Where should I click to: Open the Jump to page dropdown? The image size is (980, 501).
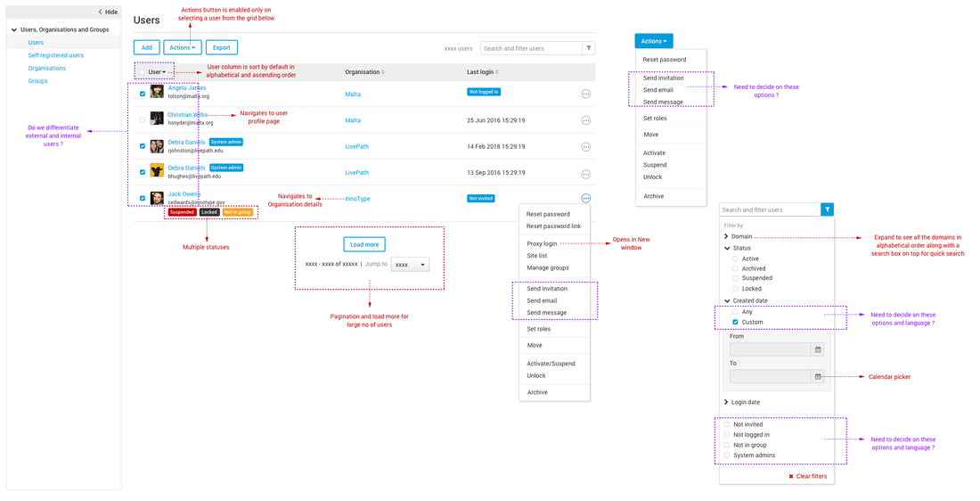coord(410,265)
